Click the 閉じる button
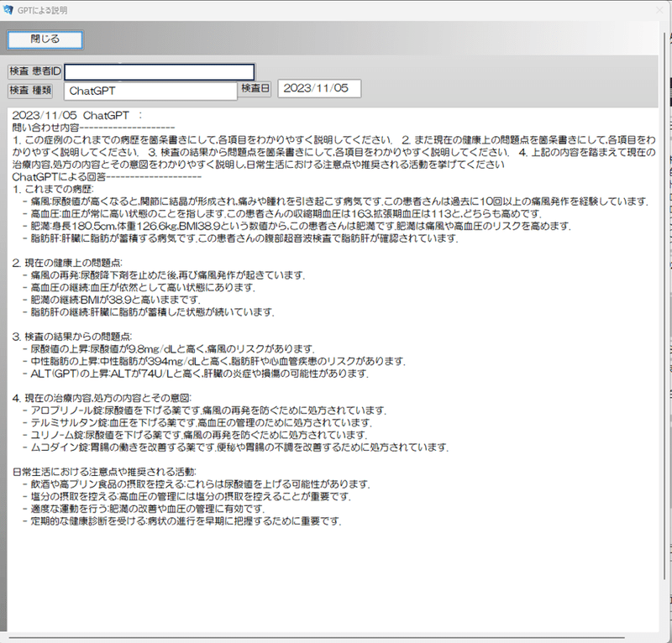 tap(45, 39)
